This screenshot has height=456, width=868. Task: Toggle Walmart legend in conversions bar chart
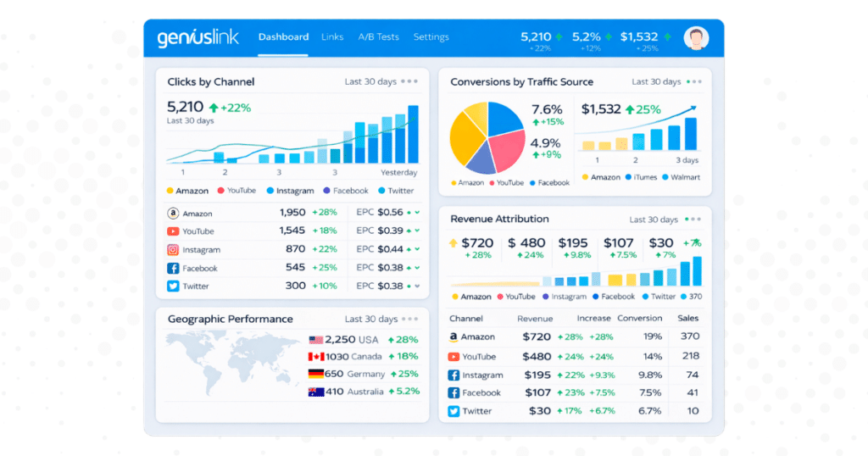click(681, 177)
